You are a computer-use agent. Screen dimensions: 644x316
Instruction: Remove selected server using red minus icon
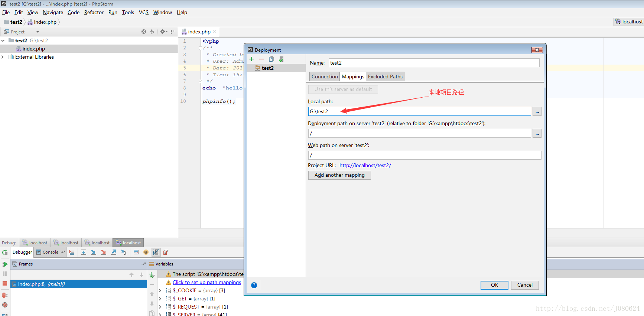point(261,59)
